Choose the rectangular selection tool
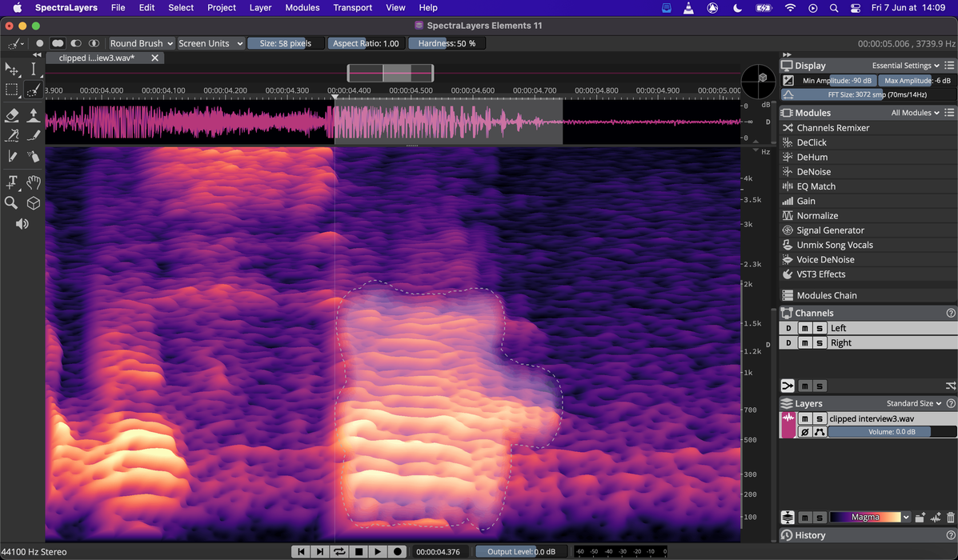Viewport: 958px width, 560px height. pos(12,90)
